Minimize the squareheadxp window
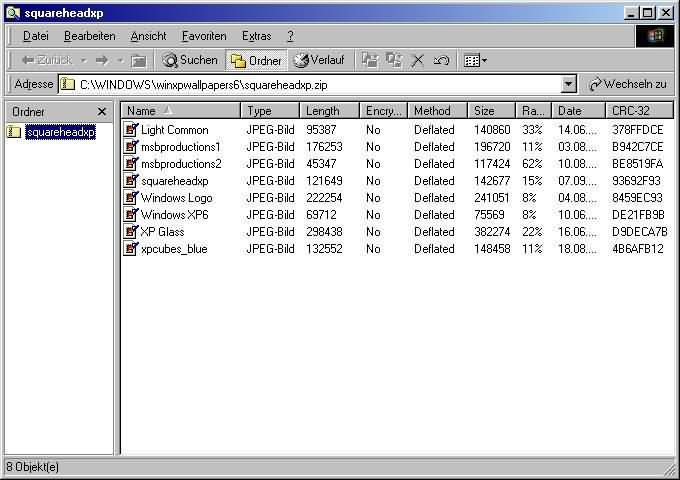 pos(631,13)
